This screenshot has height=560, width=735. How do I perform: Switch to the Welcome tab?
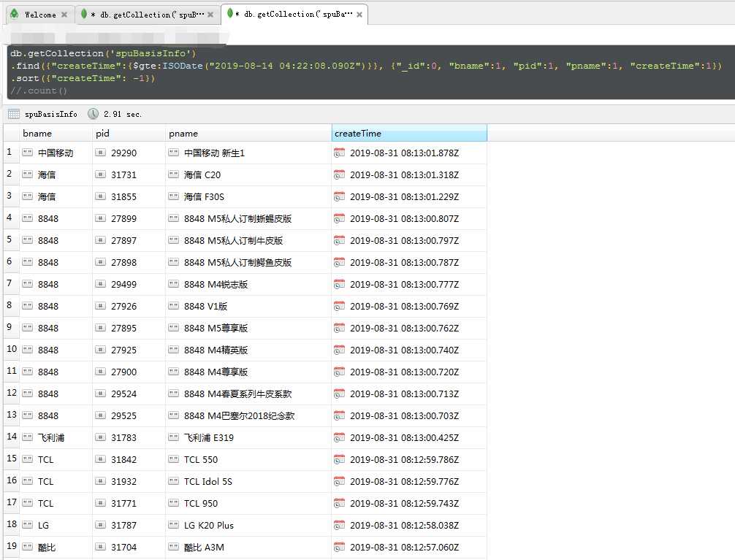[40, 15]
